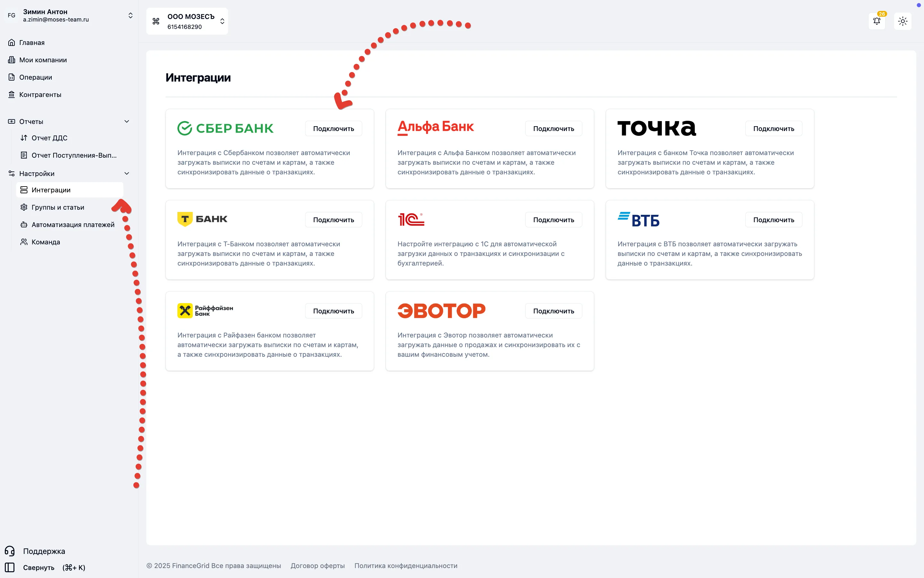Click the a.zimin@moses-team.ru email text

[56, 20]
